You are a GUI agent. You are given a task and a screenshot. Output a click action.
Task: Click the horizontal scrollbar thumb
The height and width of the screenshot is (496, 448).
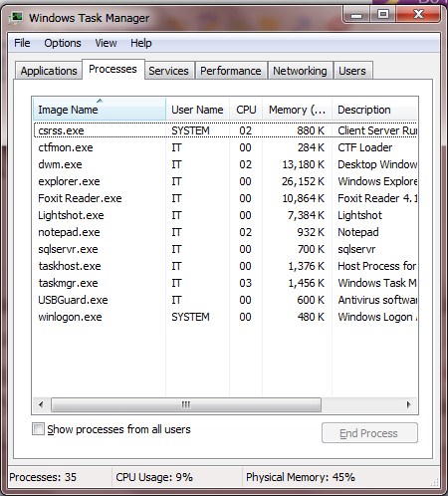[x=186, y=404]
